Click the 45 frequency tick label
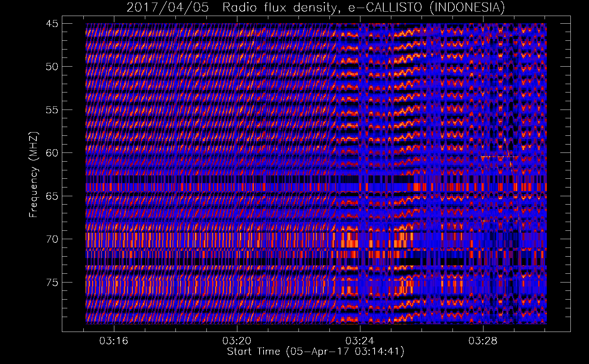 point(52,24)
